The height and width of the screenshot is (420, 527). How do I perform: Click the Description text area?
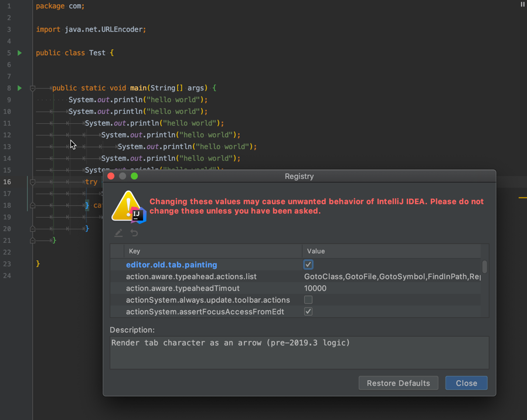coord(299,353)
